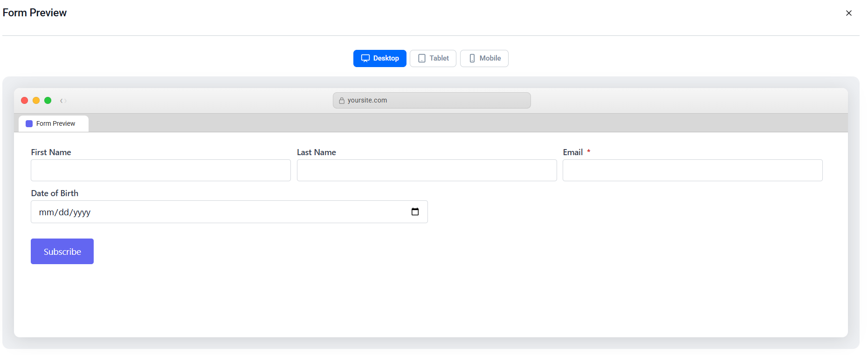868x355 pixels.
Task: Click the yoursite.com address bar
Action: (432, 100)
